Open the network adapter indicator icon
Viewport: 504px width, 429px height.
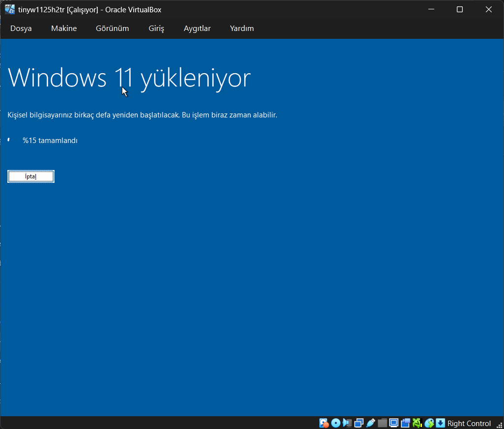359,423
